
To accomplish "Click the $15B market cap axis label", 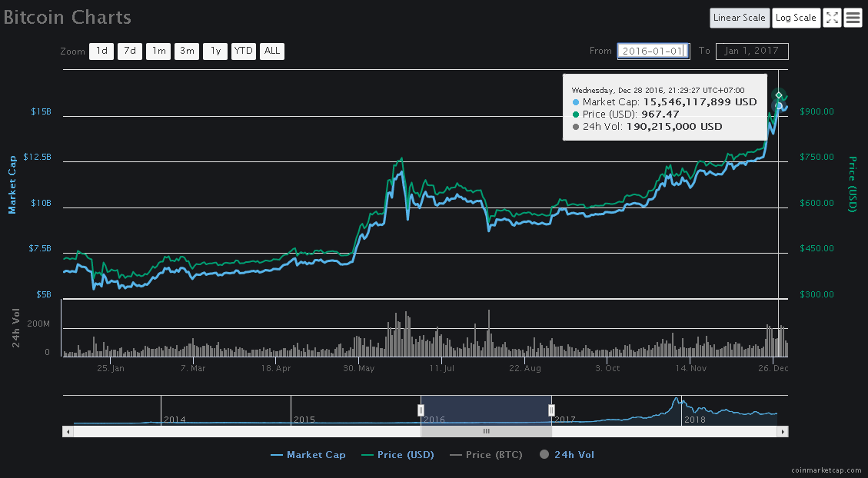I will coord(42,111).
